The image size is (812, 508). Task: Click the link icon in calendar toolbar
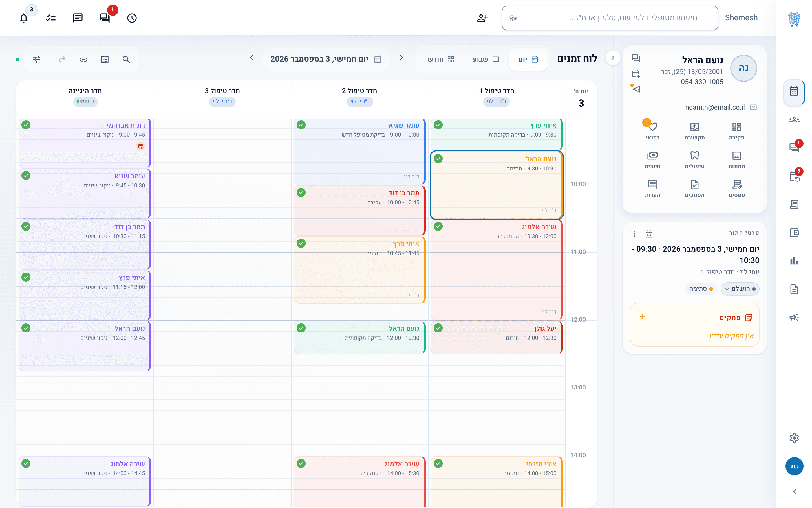point(83,60)
